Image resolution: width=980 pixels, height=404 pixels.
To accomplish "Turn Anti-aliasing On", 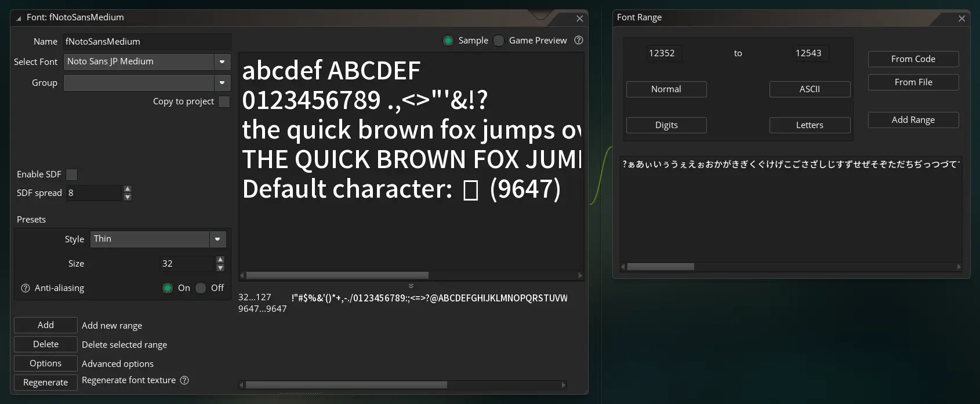I will pyautogui.click(x=168, y=288).
